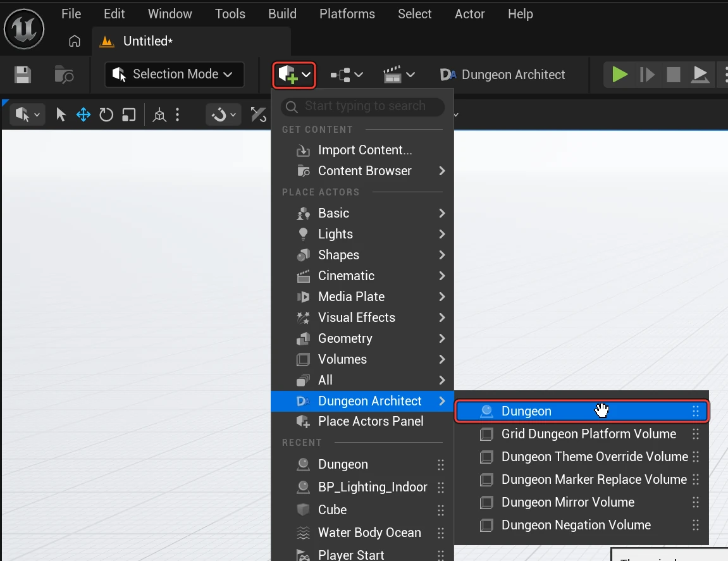This screenshot has height=561, width=728.
Task: Select Dungeon Theme Override Volume
Action: coord(582,457)
